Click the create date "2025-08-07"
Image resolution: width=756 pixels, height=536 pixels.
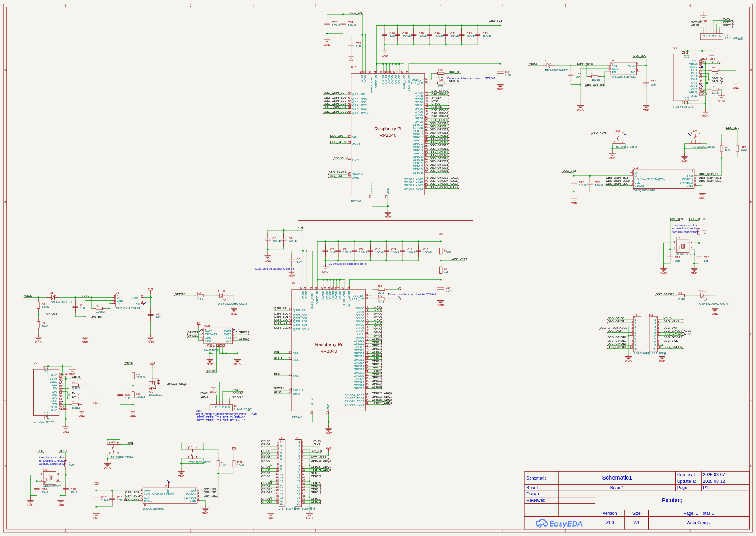point(713,475)
